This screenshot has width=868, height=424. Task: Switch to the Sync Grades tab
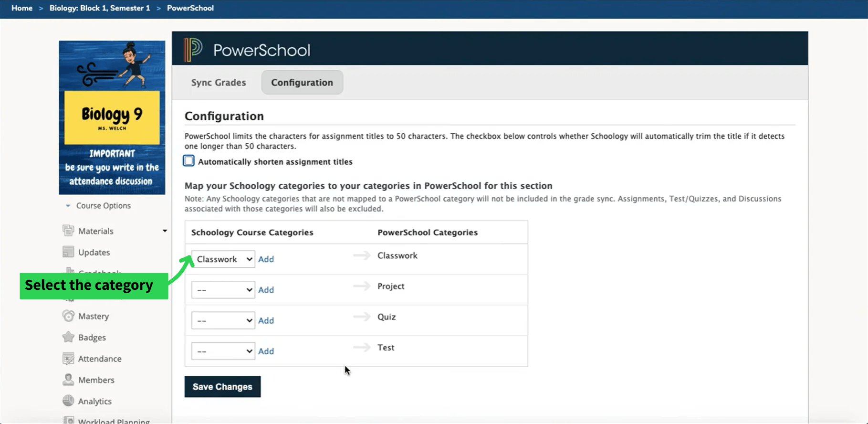[219, 82]
